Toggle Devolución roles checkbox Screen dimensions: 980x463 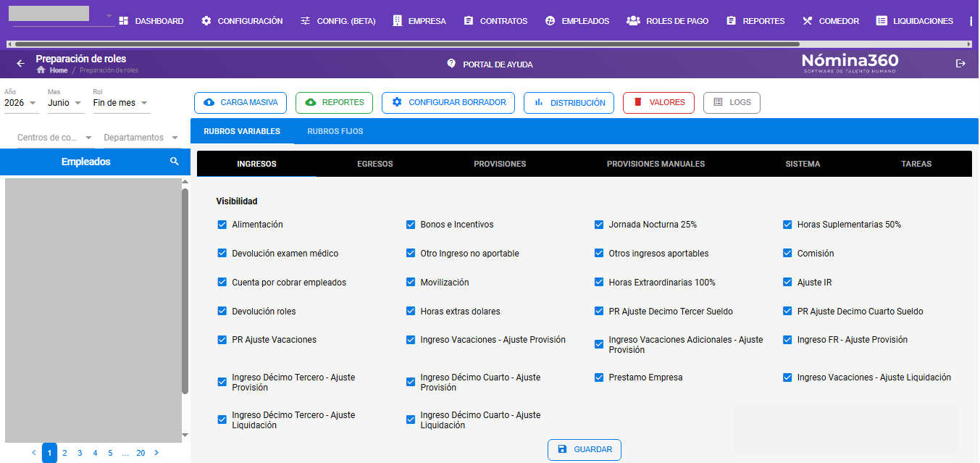pos(222,312)
